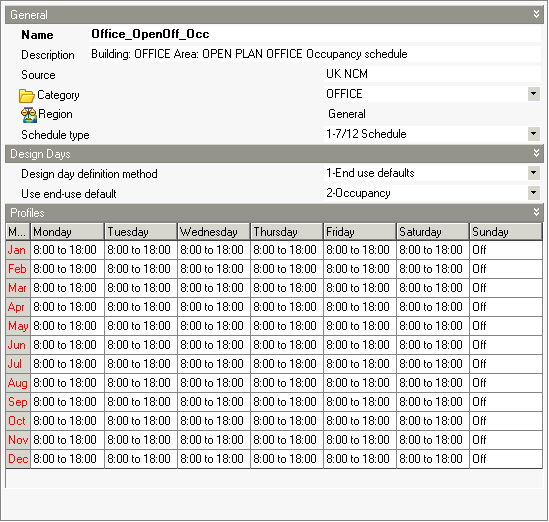Select the Sunday column header
This screenshot has height=522, width=549.
pyautogui.click(x=506, y=232)
